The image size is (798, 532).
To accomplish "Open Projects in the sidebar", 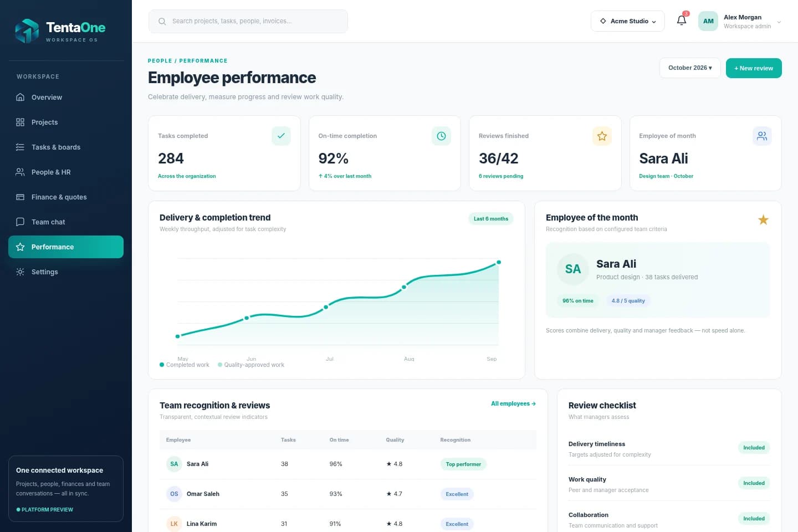I will (66, 122).
